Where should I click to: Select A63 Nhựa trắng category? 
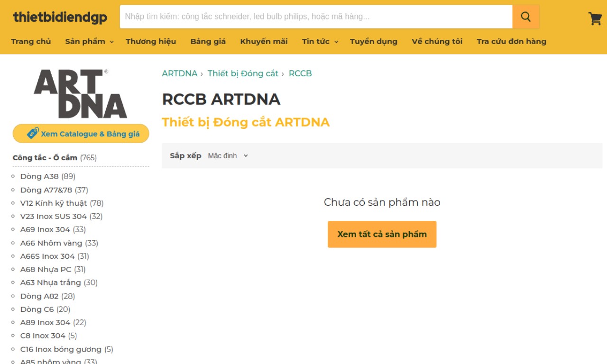tap(51, 282)
